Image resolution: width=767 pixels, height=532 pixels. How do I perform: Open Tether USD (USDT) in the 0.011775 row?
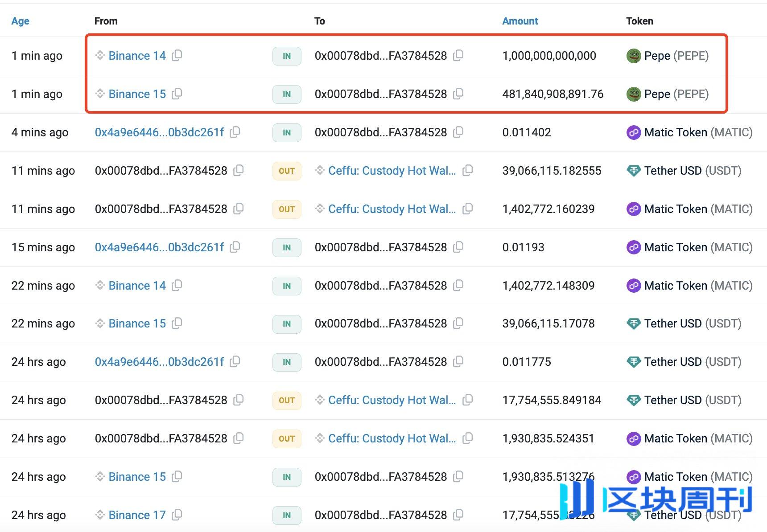click(x=693, y=362)
